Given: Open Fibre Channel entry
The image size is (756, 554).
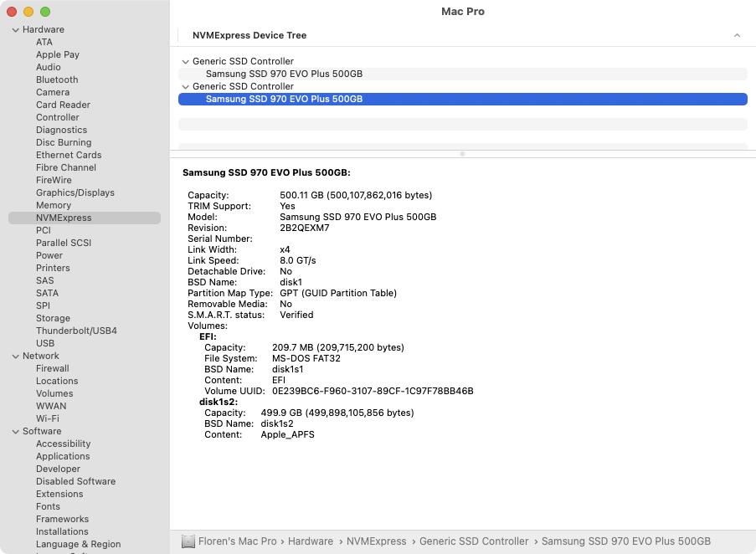Looking at the screenshot, I should [x=66, y=167].
